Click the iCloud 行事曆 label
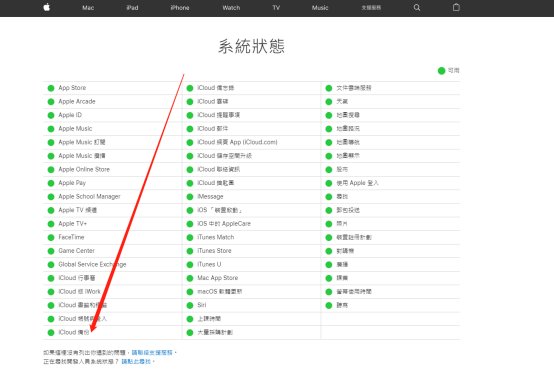This screenshot has height=371, width=554. (77, 278)
